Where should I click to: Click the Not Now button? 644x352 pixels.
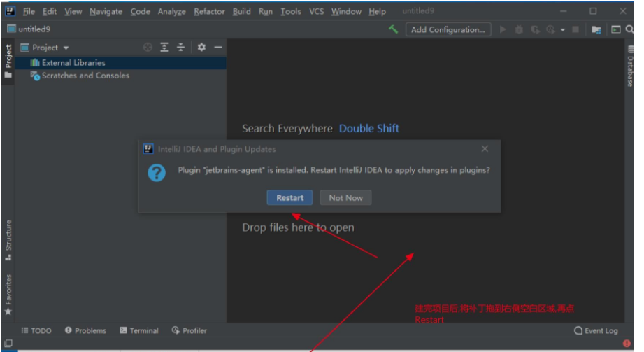pos(345,197)
